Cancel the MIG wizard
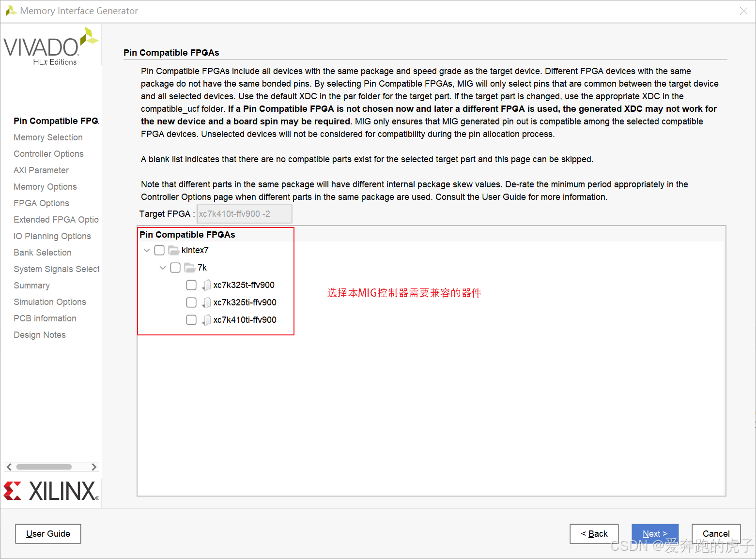The height and width of the screenshot is (559, 756). pyautogui.click(x=716, y=534)
